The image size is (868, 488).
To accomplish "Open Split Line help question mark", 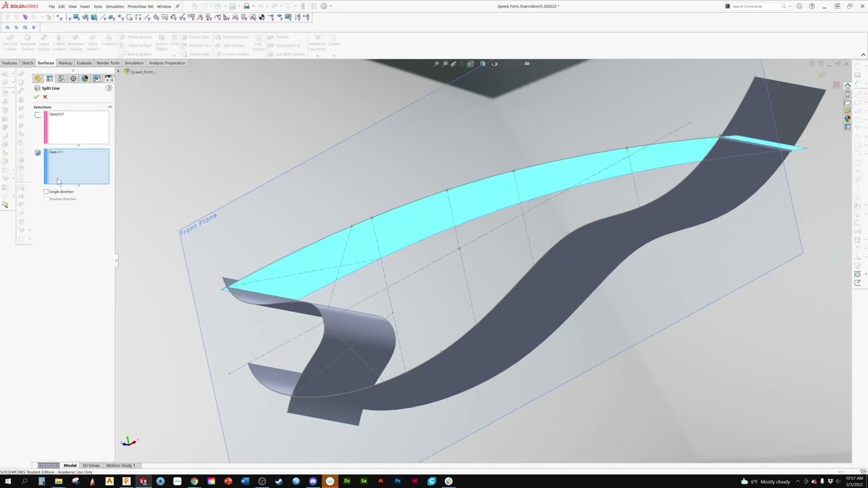I will tap(108, 88).
